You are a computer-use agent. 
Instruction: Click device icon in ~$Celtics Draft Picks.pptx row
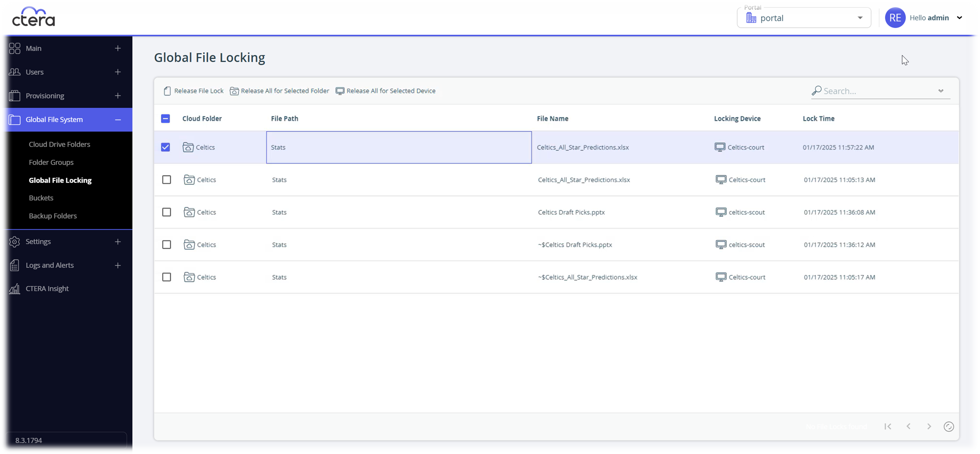[x=721, y=245]
